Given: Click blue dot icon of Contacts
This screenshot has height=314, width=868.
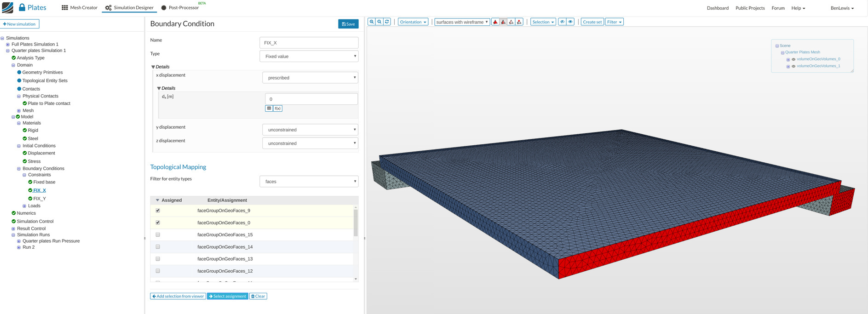Looking at the screenshot, I should 19,89.
